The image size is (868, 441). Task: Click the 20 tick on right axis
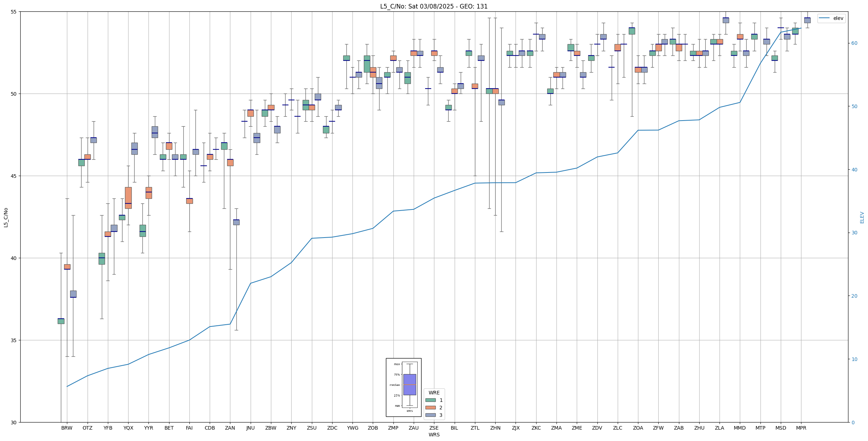[854, 296]
